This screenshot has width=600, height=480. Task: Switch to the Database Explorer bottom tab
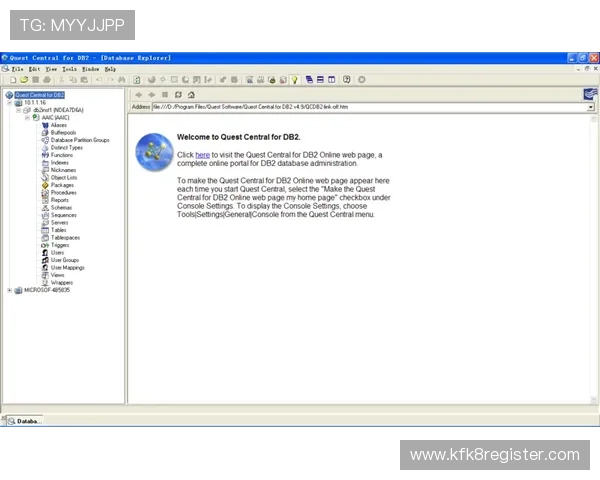(x=25, y=421)
